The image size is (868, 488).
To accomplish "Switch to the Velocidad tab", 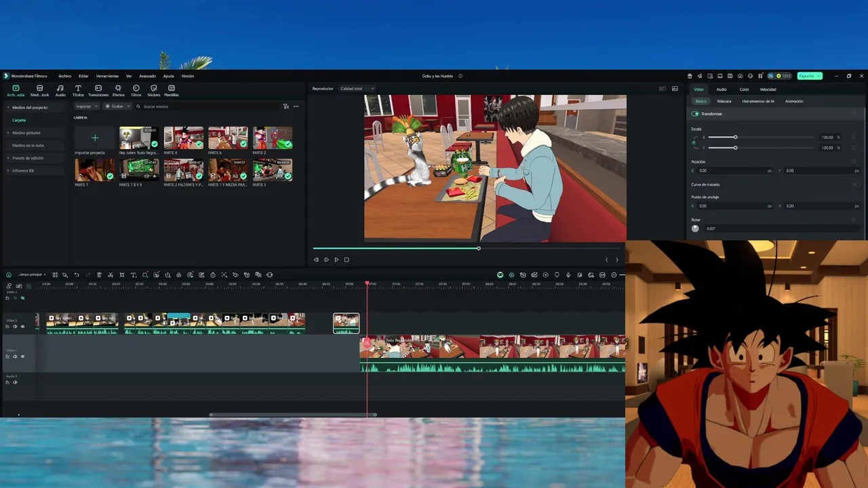I will 768,89.
